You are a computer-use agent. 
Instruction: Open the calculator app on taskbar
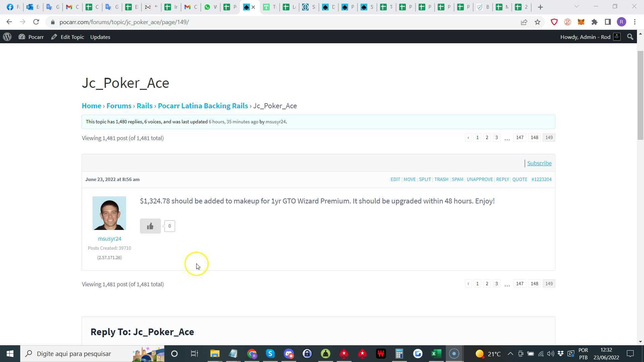point(399,354)
